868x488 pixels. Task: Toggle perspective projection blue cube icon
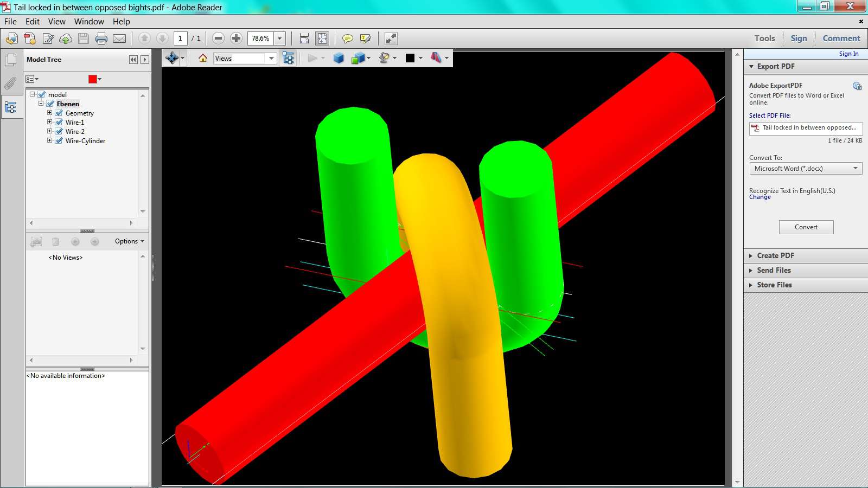coord(339,58)
